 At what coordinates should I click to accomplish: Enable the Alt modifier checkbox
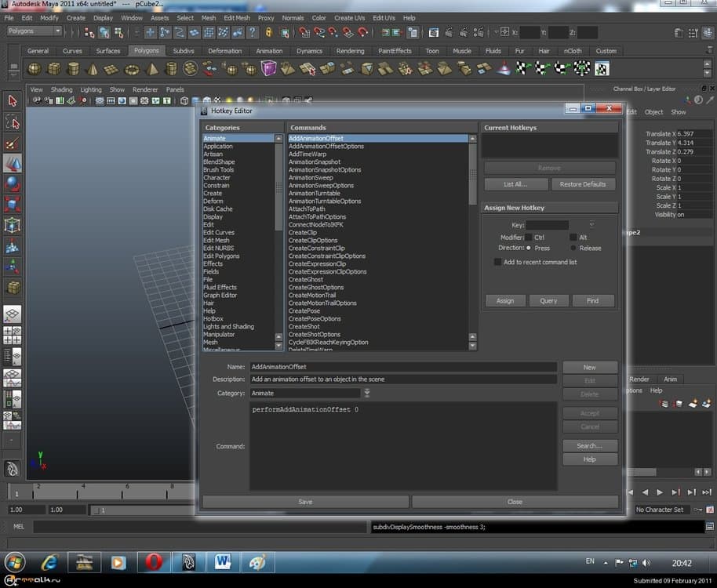coord(573,238)
